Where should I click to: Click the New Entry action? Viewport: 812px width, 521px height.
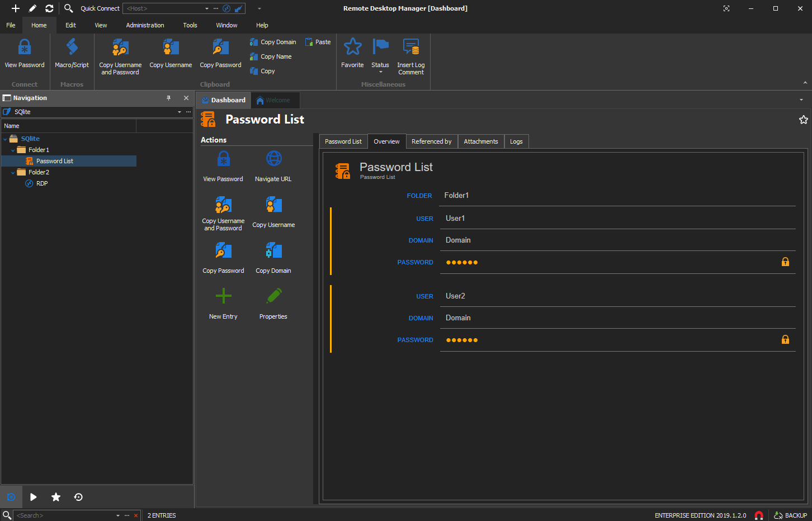(x=223, y=304)
